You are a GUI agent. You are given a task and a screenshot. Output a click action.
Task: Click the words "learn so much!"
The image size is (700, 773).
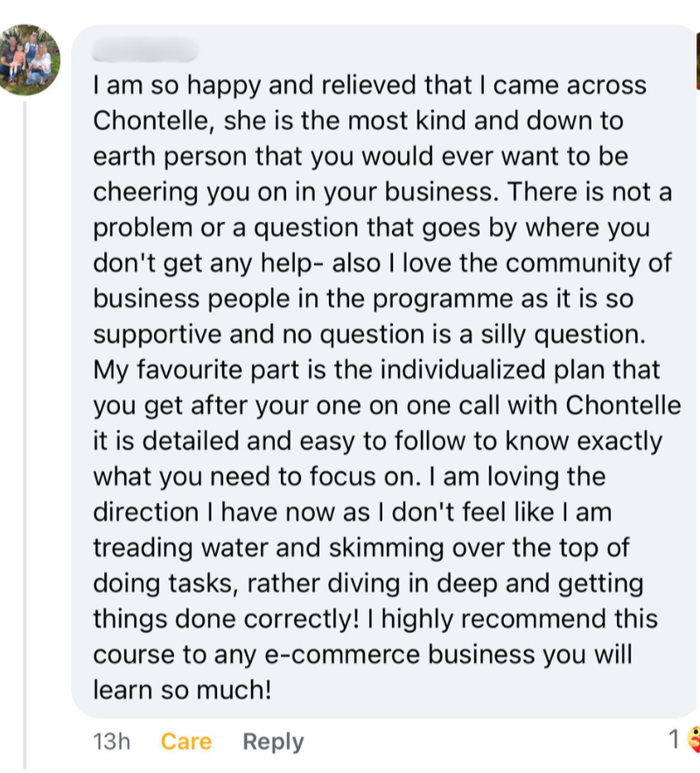tap(182, 690)
